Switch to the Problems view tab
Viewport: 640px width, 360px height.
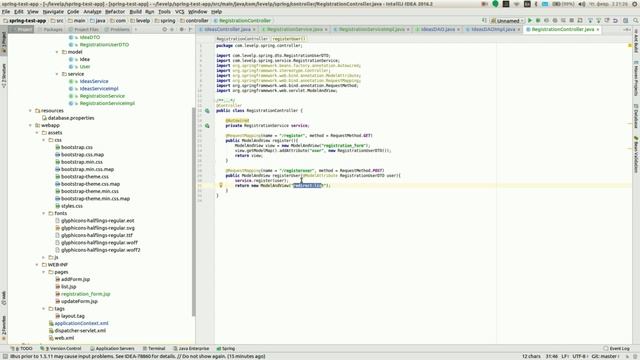pos(117,29)
